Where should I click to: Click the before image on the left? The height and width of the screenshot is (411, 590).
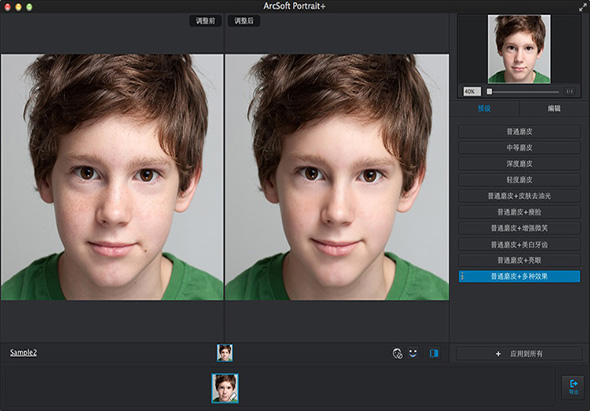(112, 177)
